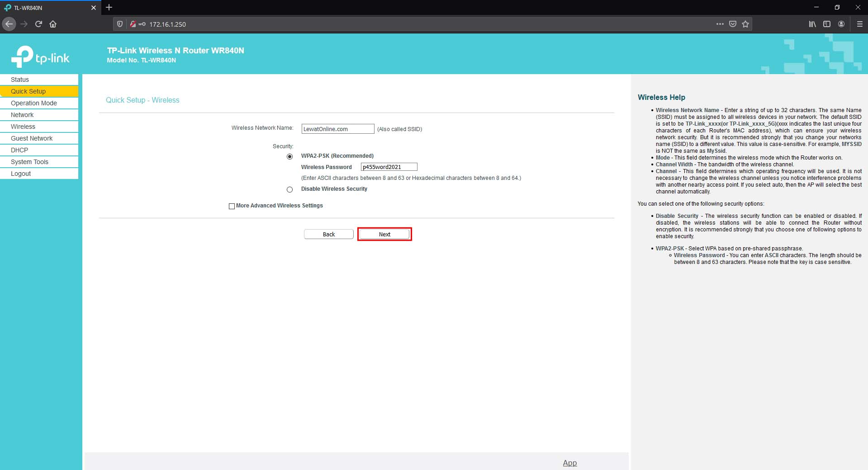Click the ASCII characters password hint text
The width and height of the screenshot is (868, 470).
coord(411,178)
